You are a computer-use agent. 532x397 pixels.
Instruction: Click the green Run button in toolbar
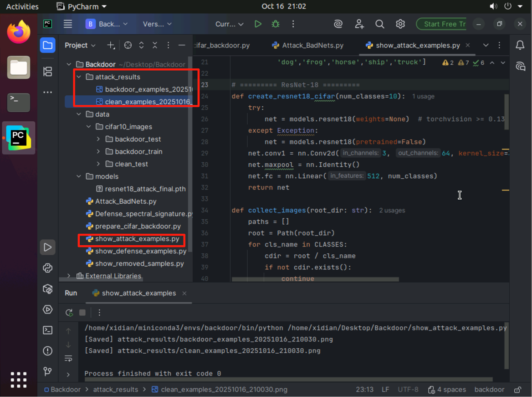(258, 24)
